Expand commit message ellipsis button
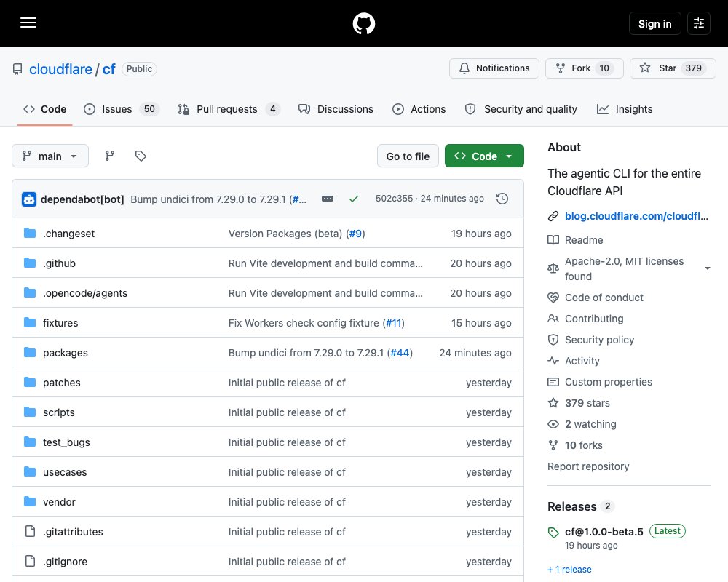 (328, 199)
